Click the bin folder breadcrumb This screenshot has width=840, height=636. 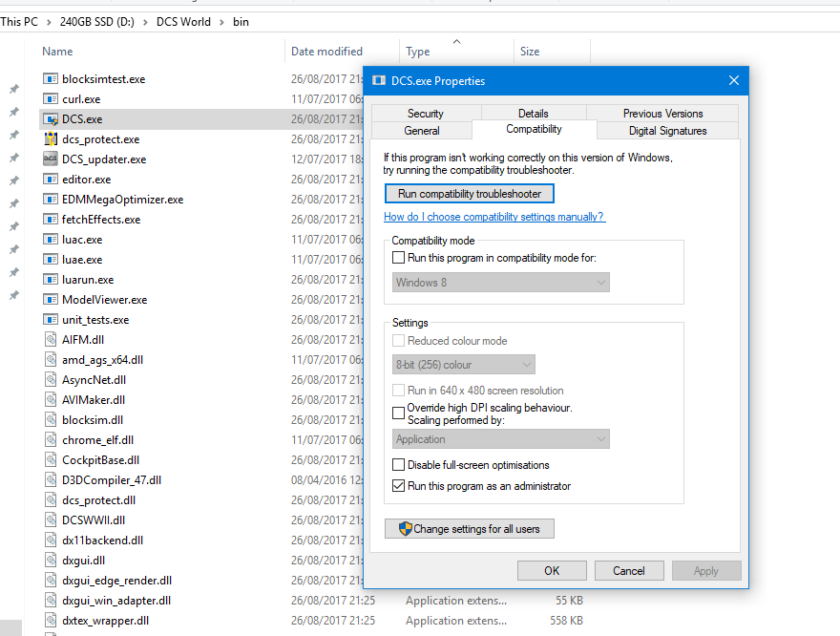point(241,22)
